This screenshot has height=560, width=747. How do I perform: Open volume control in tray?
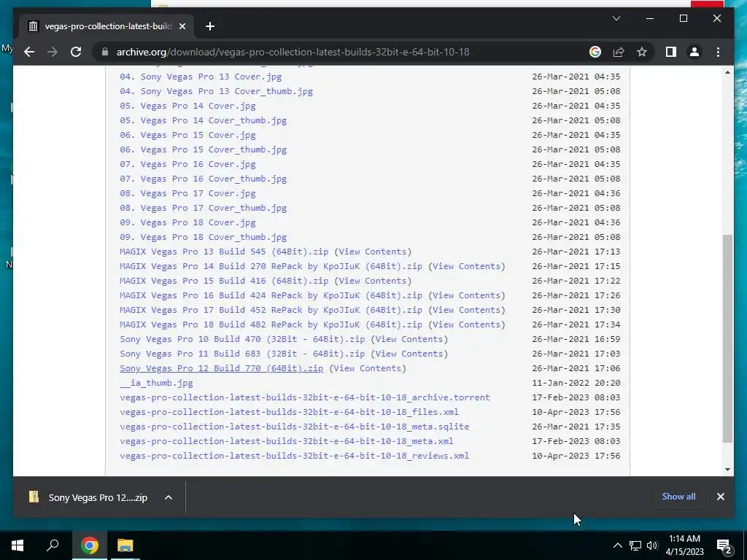tap(652, 545)
